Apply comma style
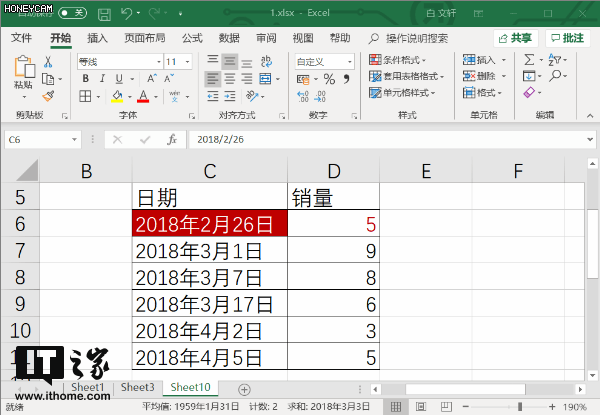 click(346, 79)
